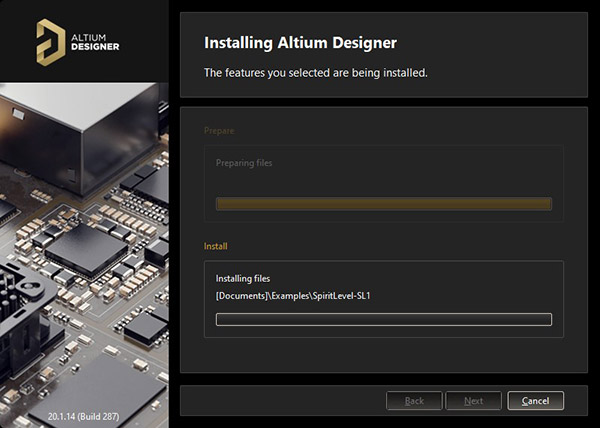Cancel the Altium Designer installation

coord(535,401)
